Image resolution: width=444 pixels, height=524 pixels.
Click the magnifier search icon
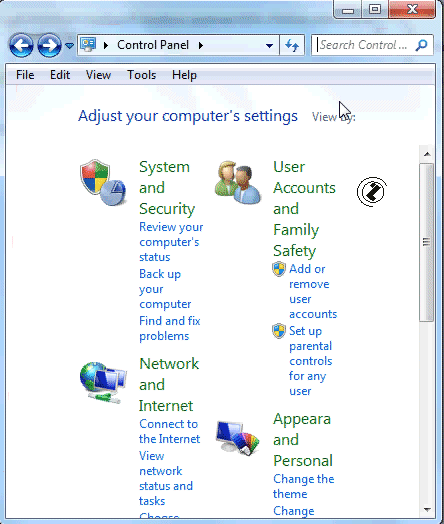click(422, 45)
